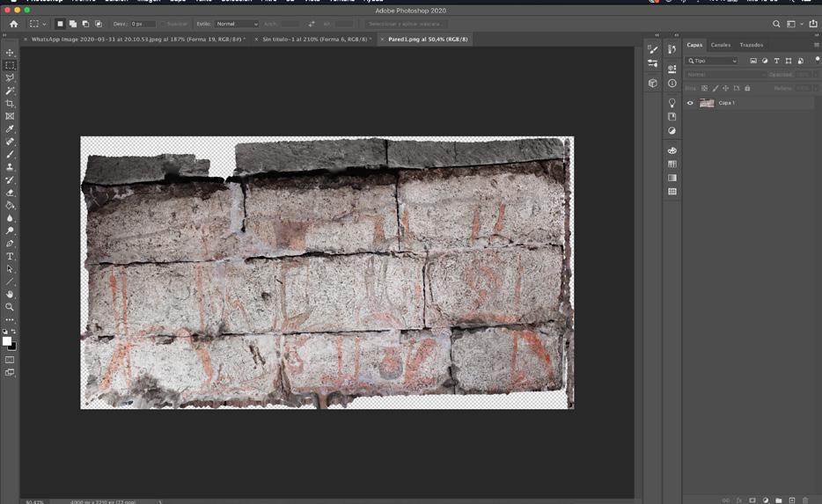Close the Pared1.png document tab
The width and height of the screenshot is (822, 504).
coord(382,40)
